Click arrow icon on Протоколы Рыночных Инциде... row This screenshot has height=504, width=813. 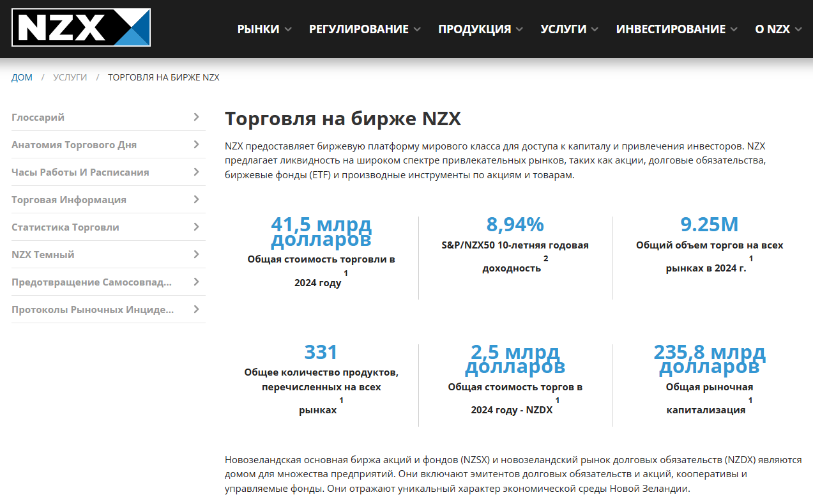coord(196,309)
